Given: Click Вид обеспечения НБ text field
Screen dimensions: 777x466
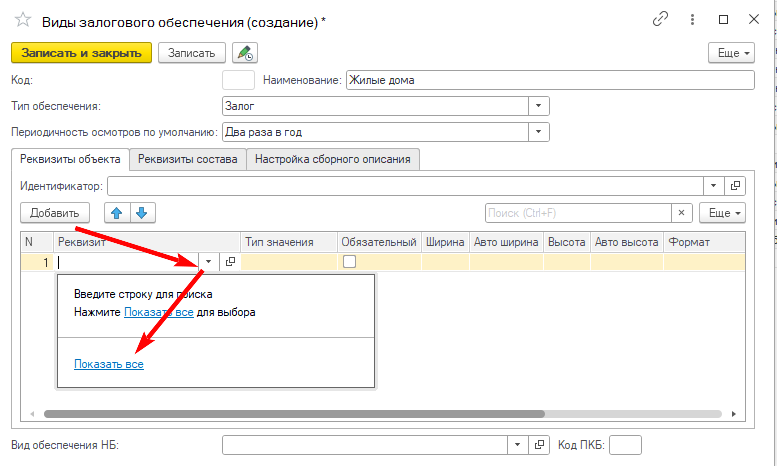Looking at the screenshot, I should click(365, 445).
